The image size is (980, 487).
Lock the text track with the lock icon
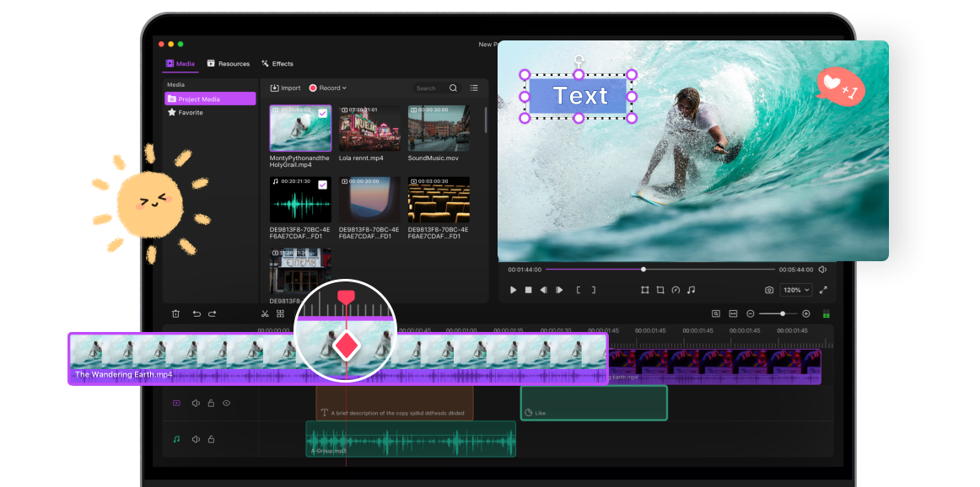coord(211,403)
